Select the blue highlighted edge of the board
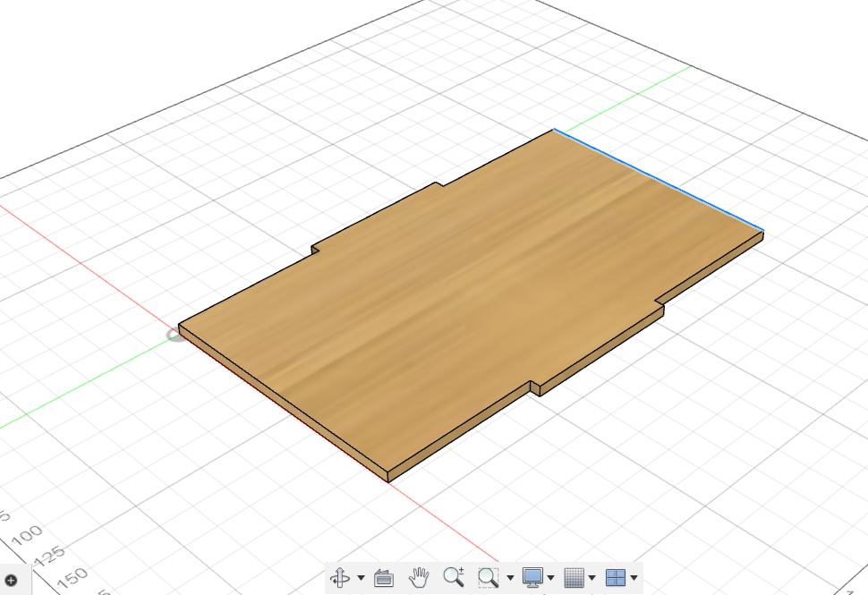This screenshot has width=868, height=595. coord(659,179)
